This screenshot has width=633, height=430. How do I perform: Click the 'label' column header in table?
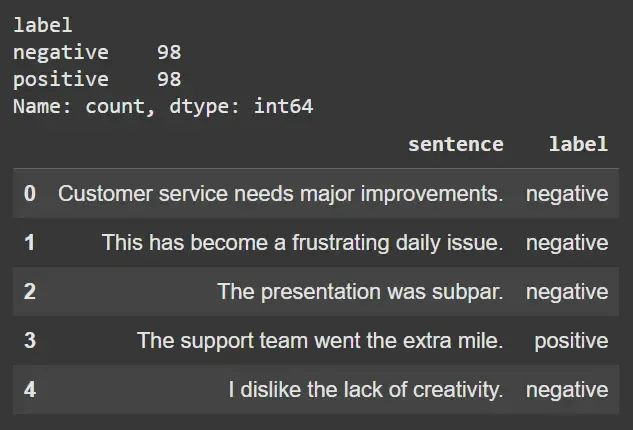pyautogui.click(x=578, y=144)
